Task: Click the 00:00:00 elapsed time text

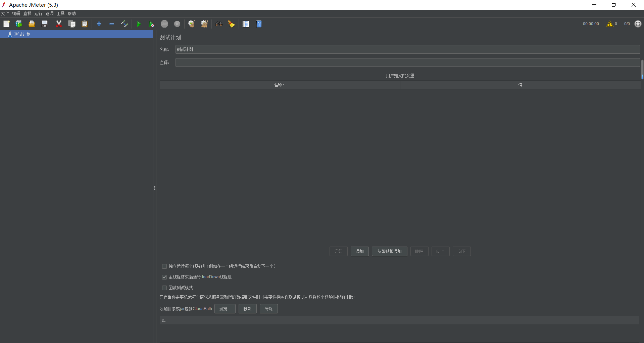Action: (x=591, y=24)
